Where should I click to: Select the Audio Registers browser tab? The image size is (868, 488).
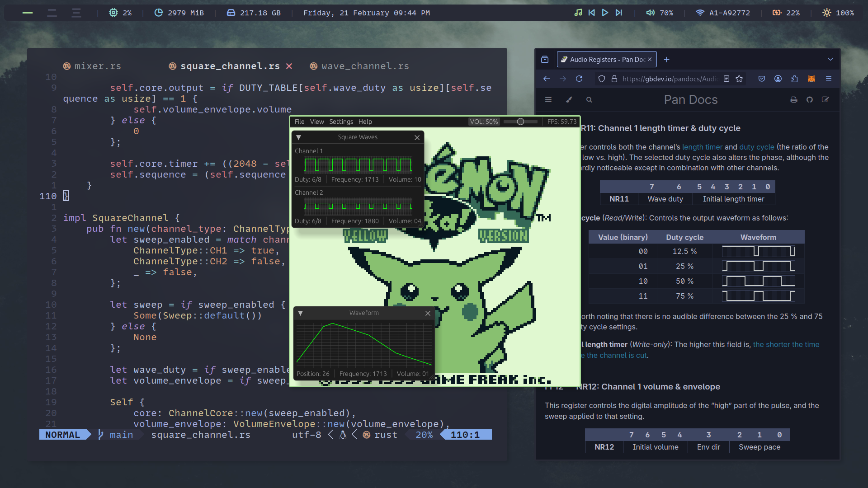(607, 60)
